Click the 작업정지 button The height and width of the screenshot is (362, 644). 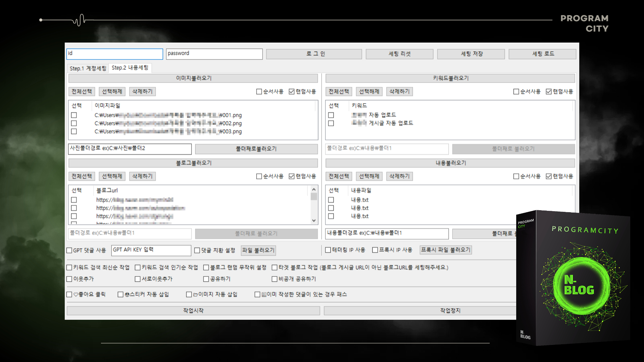coord(420,311)
